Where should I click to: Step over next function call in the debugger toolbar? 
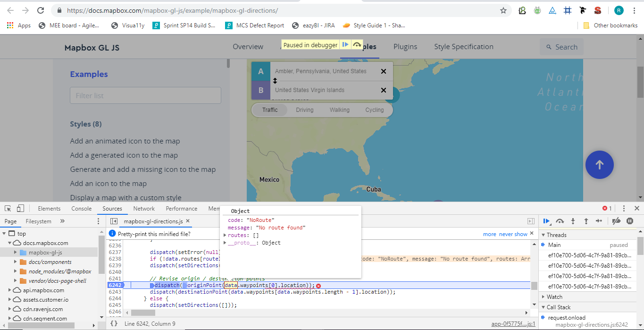click(560, 221)
